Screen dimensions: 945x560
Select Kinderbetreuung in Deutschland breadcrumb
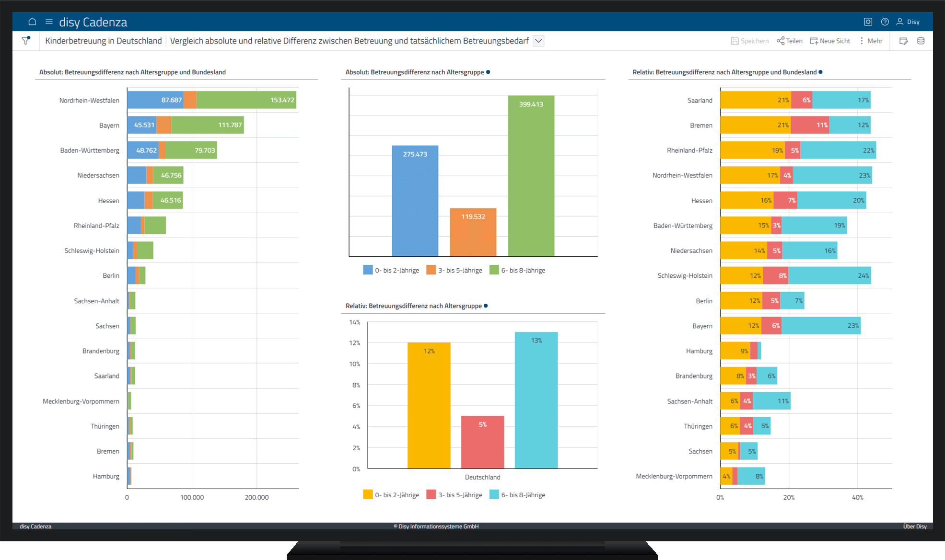[104, 41]
